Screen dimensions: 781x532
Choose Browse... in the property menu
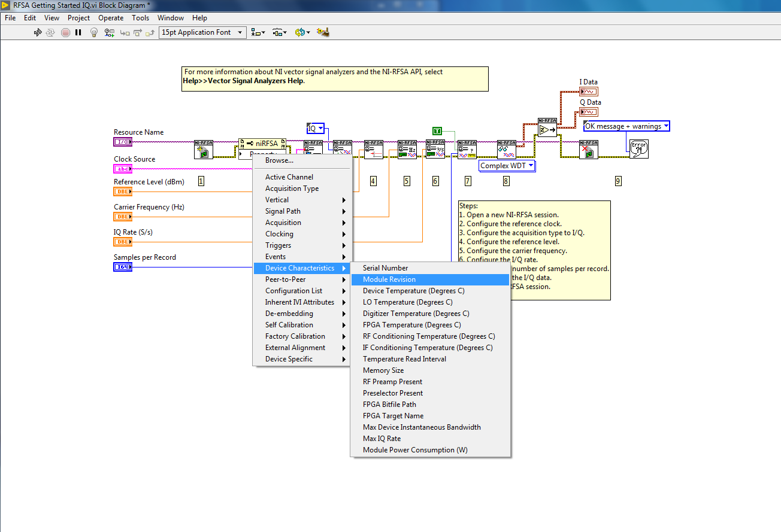(302, 160)
